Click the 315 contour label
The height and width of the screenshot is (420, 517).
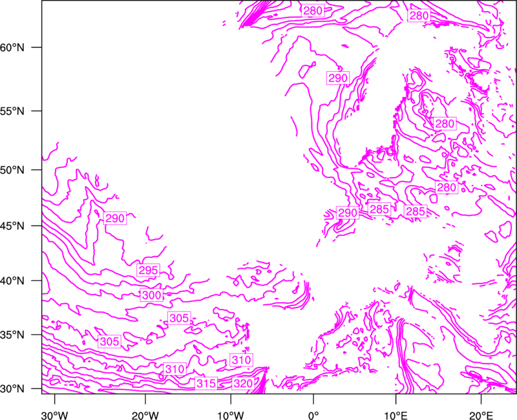click(x=206, y=383)
